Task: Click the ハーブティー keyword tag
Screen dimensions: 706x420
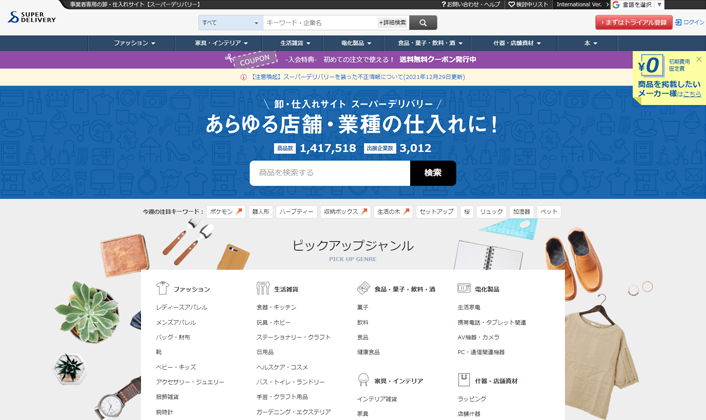Action: 296,212
